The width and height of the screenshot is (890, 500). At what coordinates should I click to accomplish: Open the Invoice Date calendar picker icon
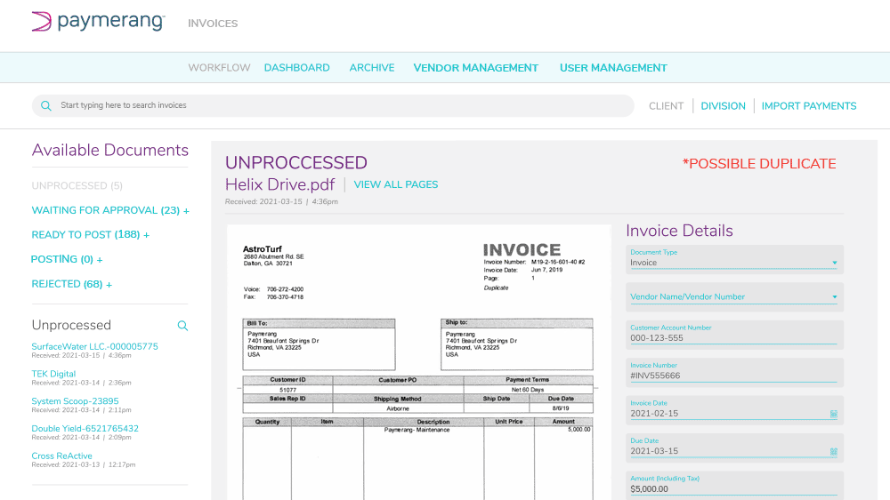click(833, 414)
